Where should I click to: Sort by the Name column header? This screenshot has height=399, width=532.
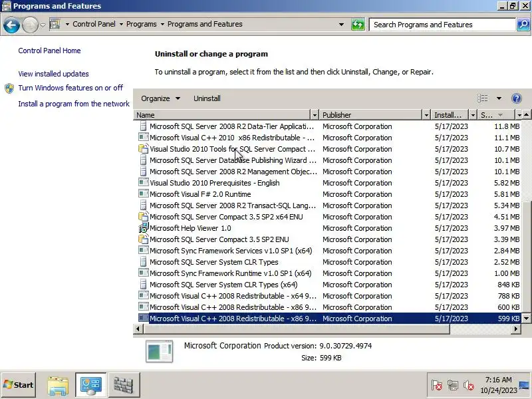[x=222, y=115]
